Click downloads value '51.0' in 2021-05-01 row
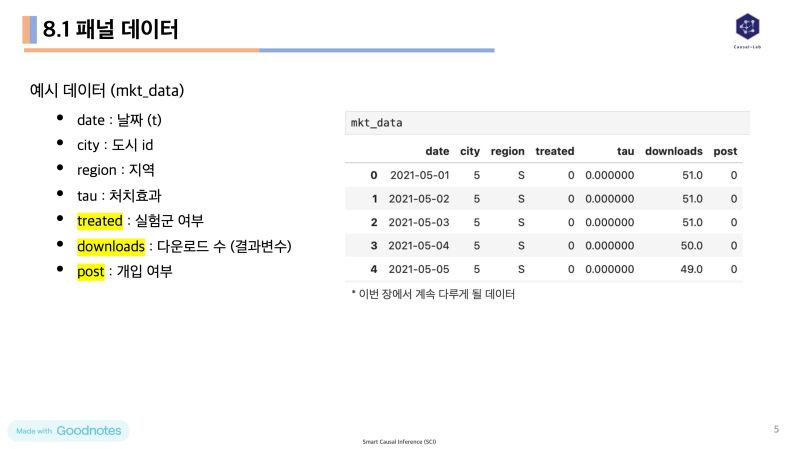799x449 pixels. coord(692,175)
